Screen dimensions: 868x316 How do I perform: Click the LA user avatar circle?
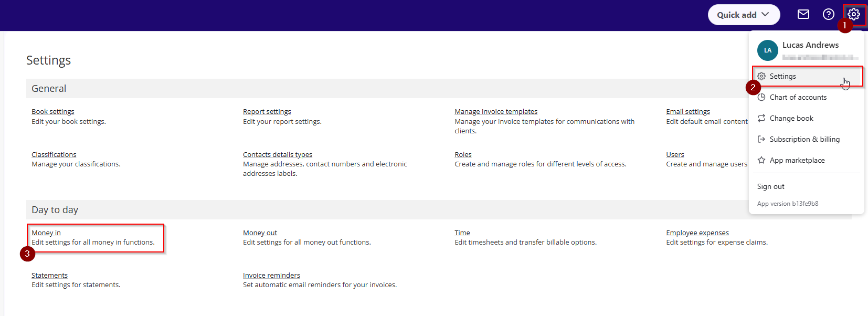[x=768, y=50]
